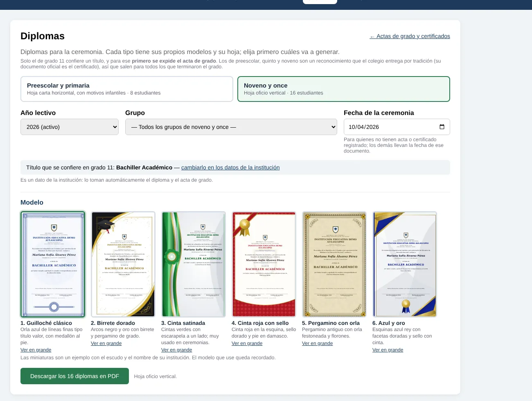The width and height of the screenshot is (532, 401).
Task: Choose the Azul y oro model thumbnail
Action: [405, 264]
